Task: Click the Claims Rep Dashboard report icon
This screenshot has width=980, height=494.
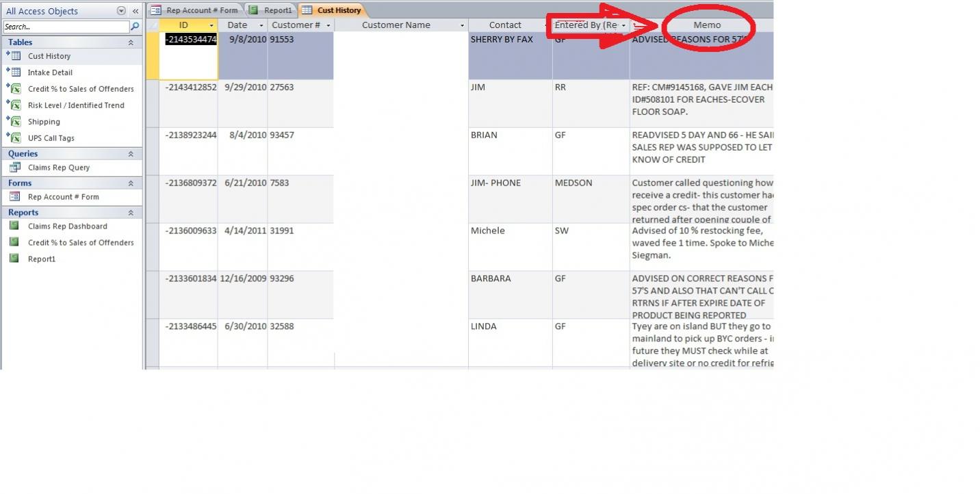Action: click(14, 226)
